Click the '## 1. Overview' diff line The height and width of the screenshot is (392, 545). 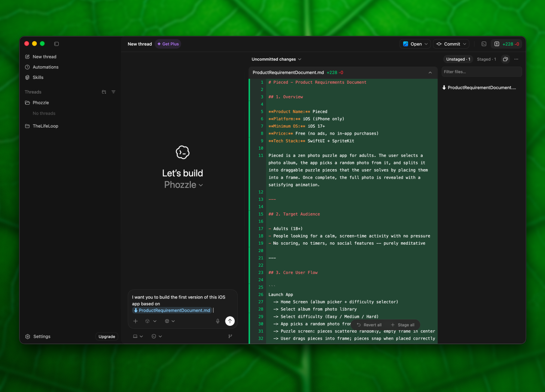(286, 97)
